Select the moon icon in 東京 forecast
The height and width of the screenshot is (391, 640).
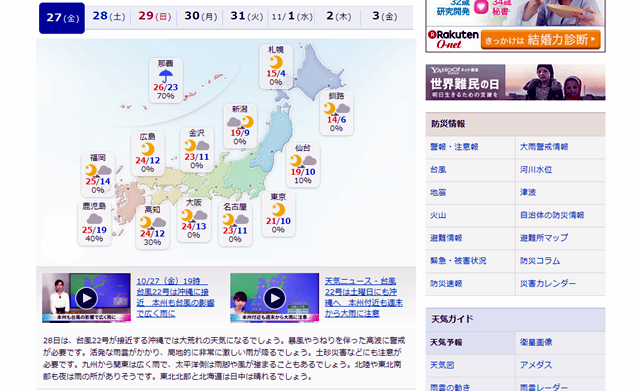click(x=278, y=210)
